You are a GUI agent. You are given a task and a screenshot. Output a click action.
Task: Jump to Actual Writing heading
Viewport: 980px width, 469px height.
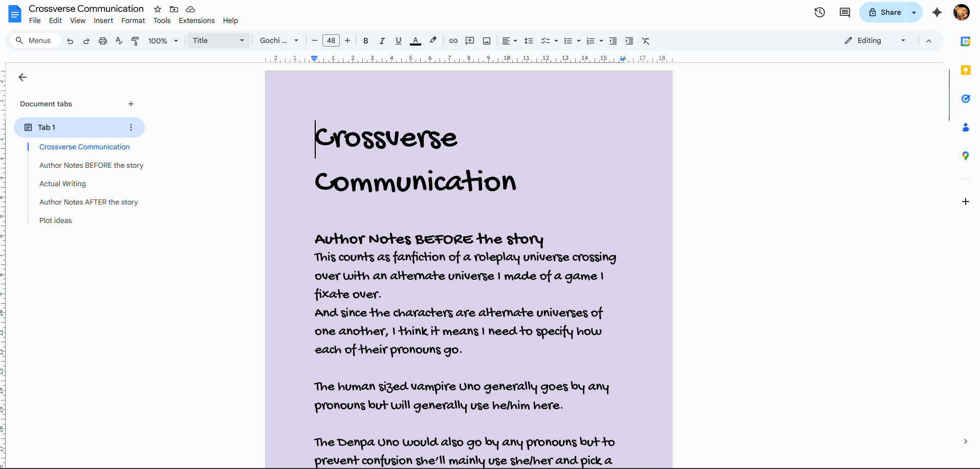pyautogui.click(x=62, y=184)
